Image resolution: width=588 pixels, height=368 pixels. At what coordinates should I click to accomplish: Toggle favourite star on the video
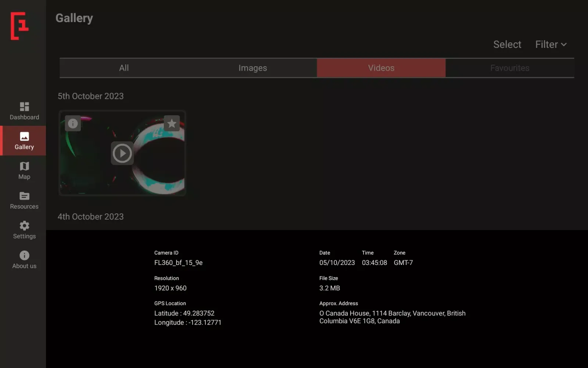coord(172,123)
